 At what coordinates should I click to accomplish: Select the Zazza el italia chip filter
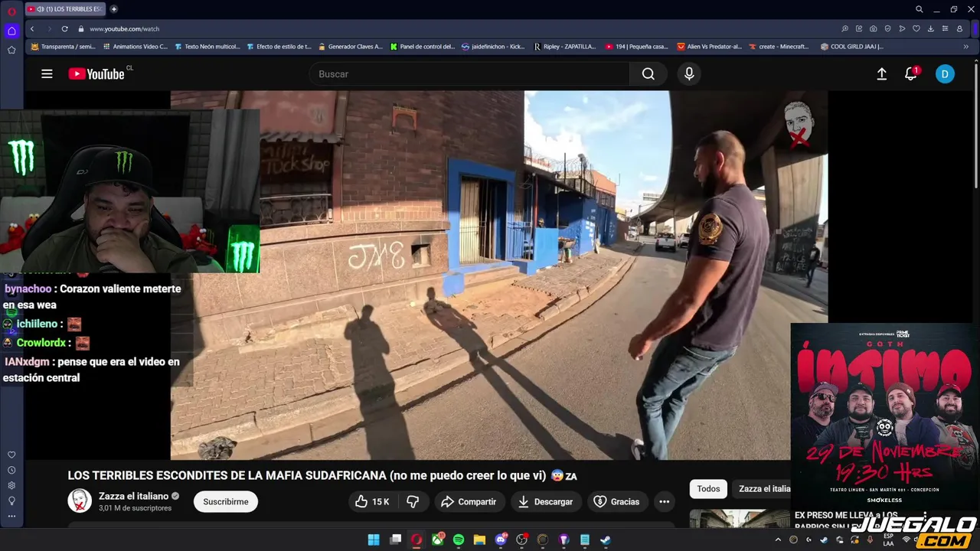(764, 489)
